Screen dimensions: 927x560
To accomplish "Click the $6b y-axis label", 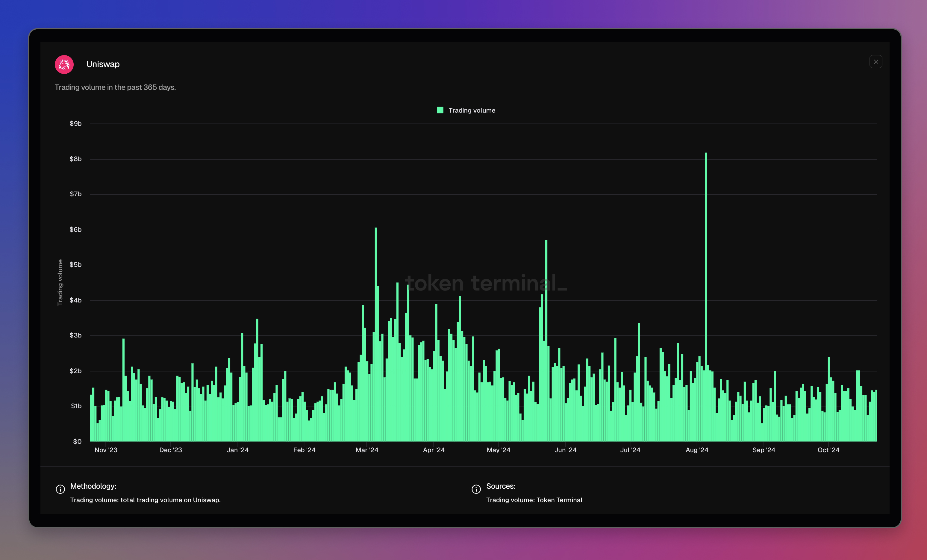I will [76, 230].
